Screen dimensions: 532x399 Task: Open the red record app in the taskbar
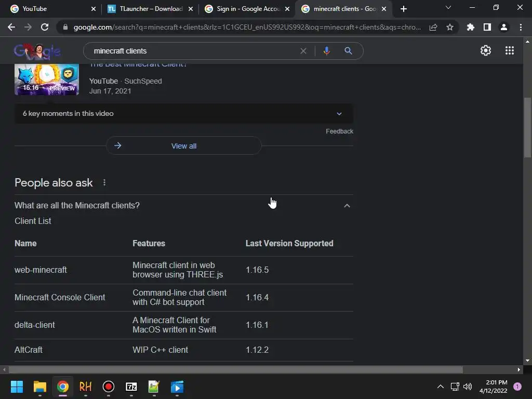(x=108, y=387)
